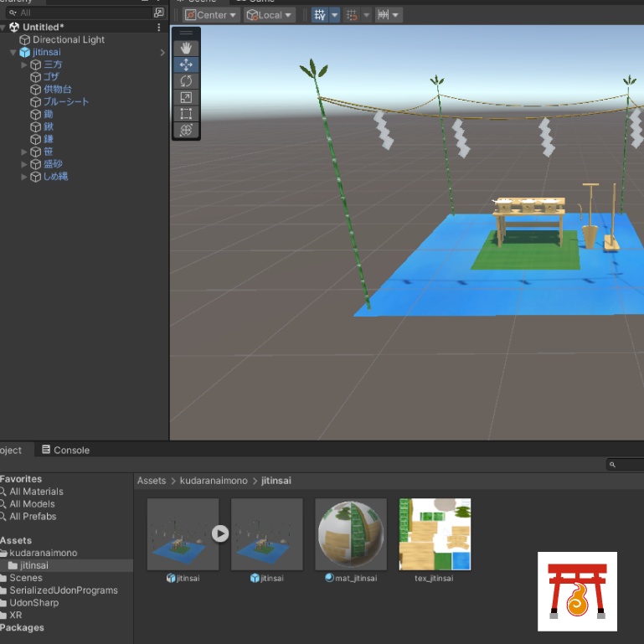
Task: Click Assets in the breadcrumb path
Action: tap(152, 481)
